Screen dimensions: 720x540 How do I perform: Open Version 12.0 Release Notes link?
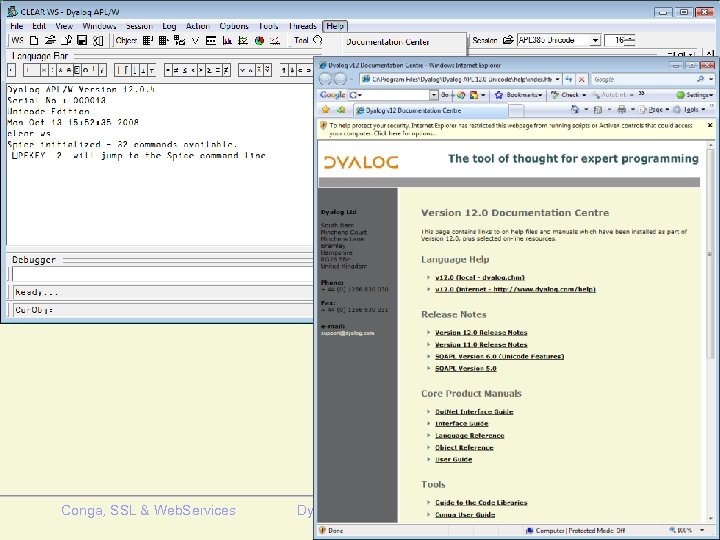481,332
